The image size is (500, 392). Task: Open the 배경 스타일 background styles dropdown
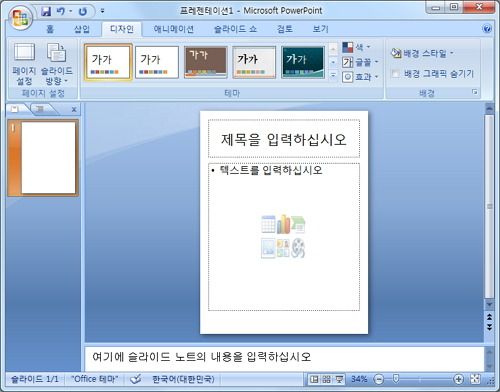point(422,53)
